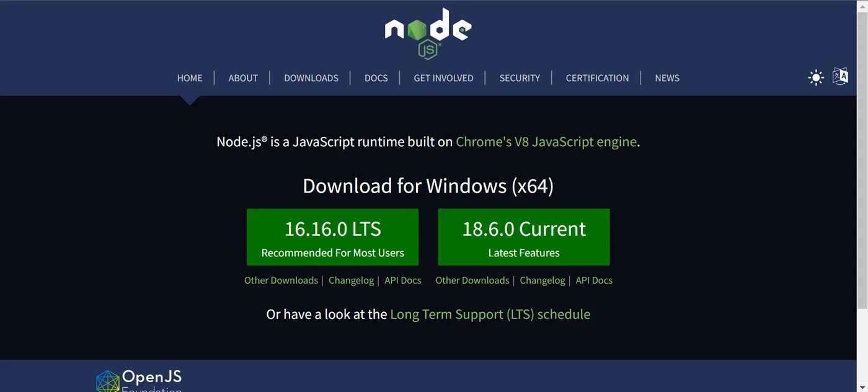Follow Chrome's V8 JavaScript engine link
868x392 pixels.
point(546,142)
